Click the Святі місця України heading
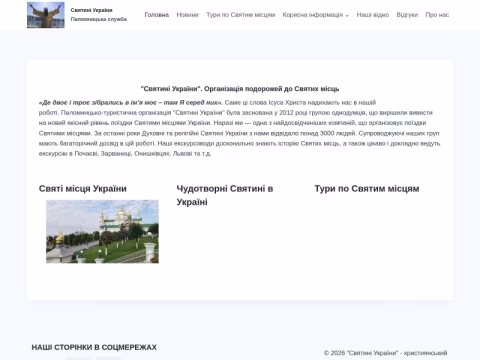480x360 pixels. coord(83,189)
